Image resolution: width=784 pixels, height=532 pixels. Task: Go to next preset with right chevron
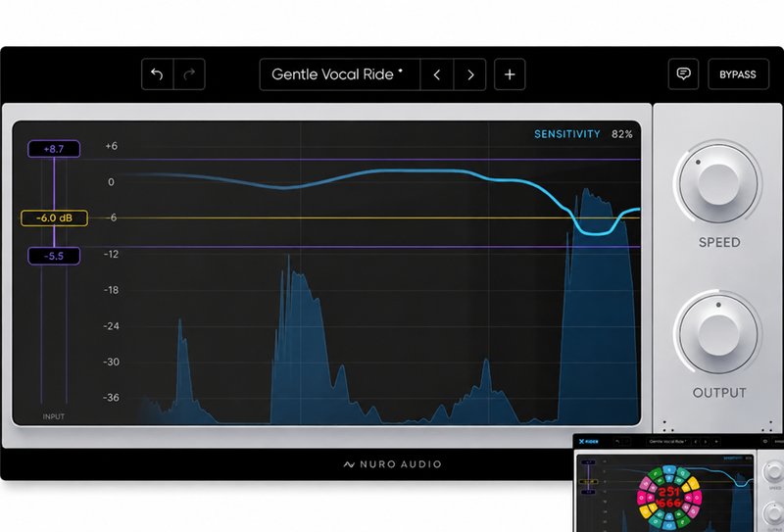click(x=470, y=74)
